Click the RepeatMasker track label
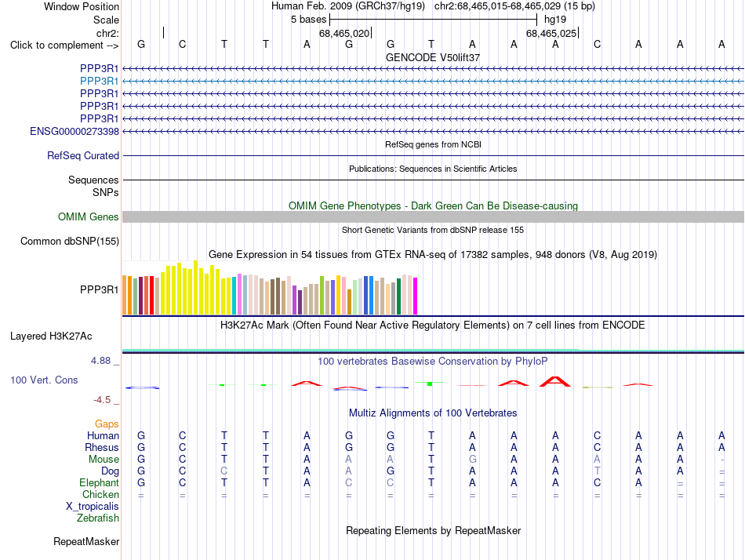The image size is (745, 560). tap(86, 541)
